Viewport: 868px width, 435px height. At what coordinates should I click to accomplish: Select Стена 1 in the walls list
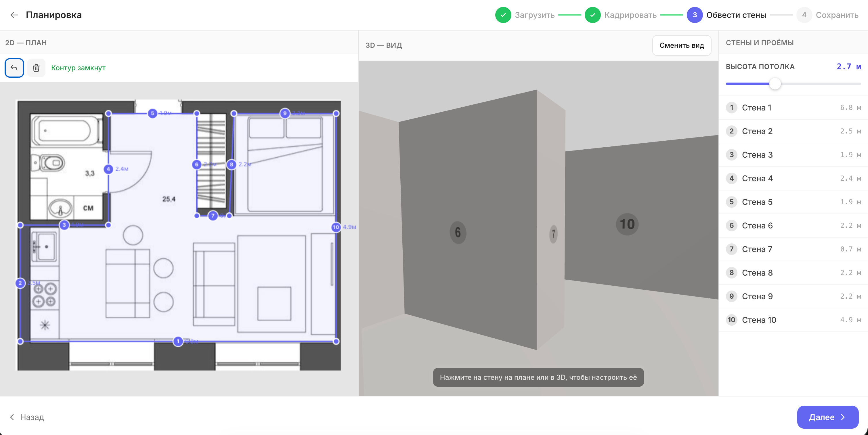pyautogui.click(x=793, y=108)
